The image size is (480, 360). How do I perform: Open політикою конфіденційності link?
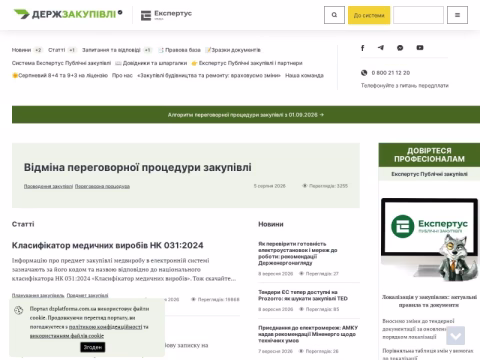pyautogui.click(x=105, y=327)
